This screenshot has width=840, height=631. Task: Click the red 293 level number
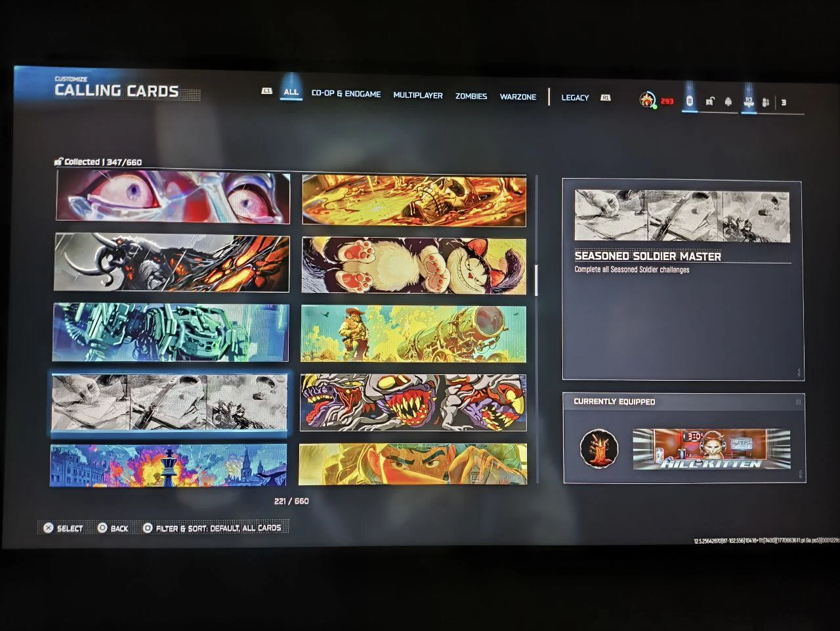[667, 101]
